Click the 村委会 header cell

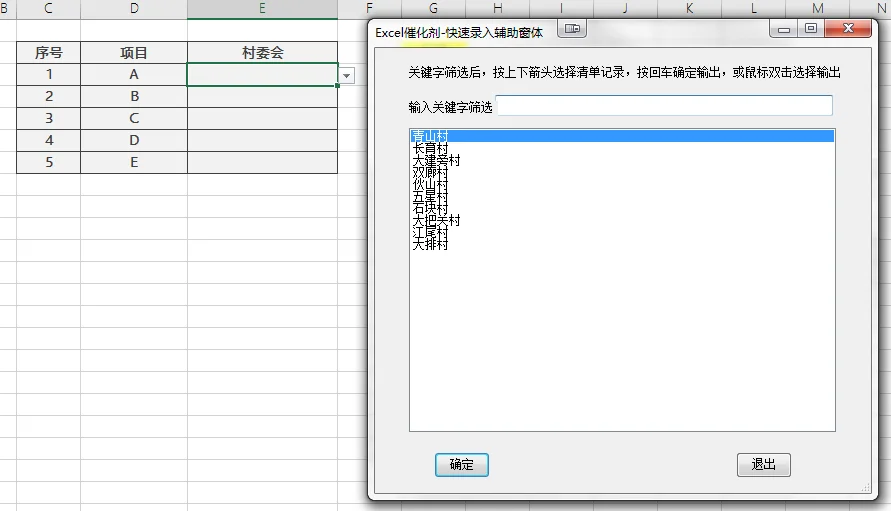tap(262, 52)
